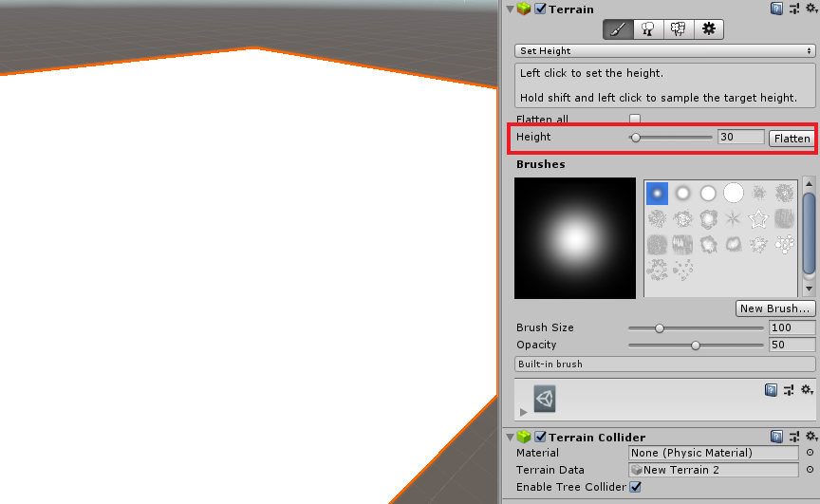
Task: Expand the Unity-logo asset section triangle
Action: 524,413
